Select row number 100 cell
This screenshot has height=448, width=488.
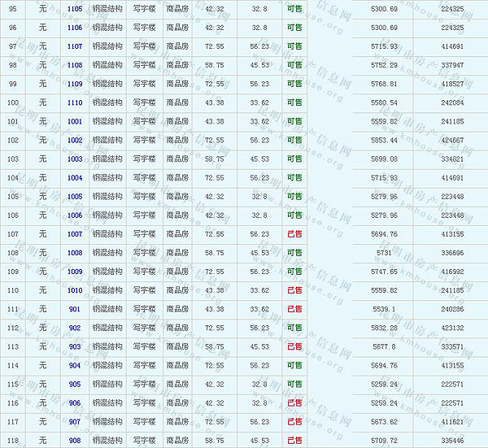click(12, 102)
